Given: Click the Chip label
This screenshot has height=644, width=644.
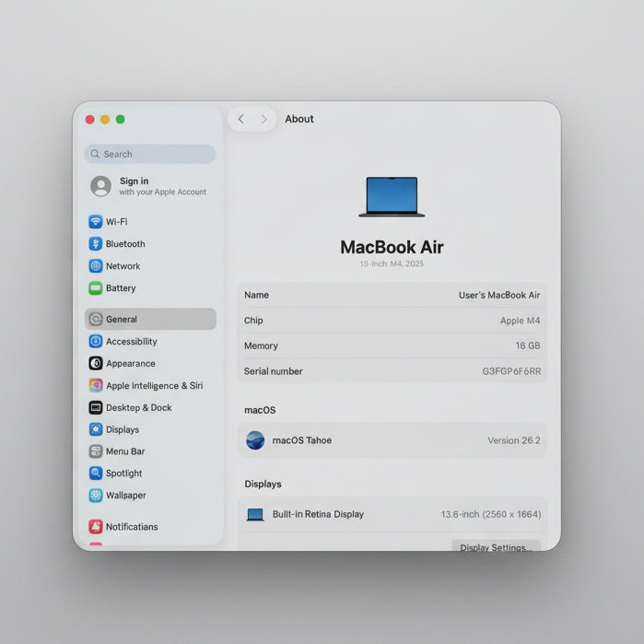Looking at the screenshot, I should [253, 321].
